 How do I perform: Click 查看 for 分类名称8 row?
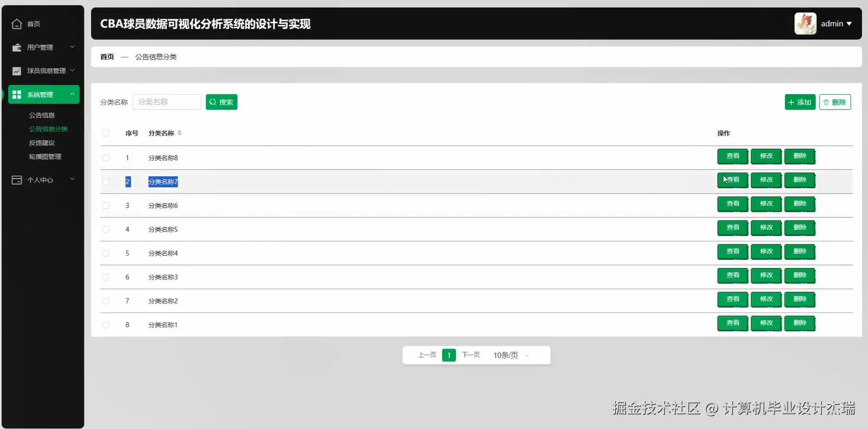(733, 156)
